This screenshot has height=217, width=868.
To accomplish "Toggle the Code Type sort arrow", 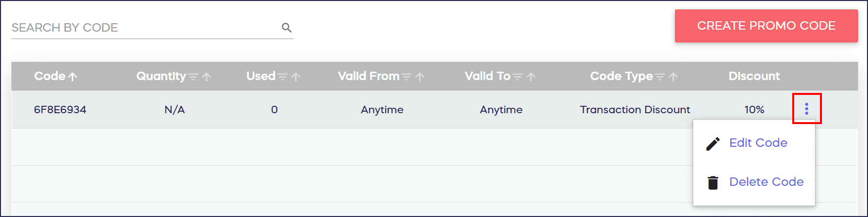I will (x=673, y=77).
